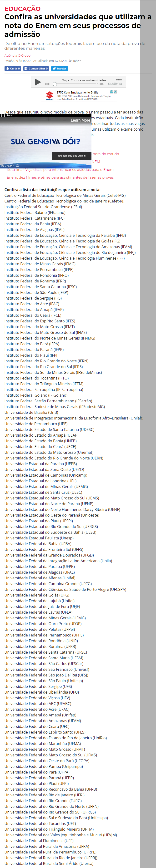The image size is (156, 868).
Task: Click Learn More on the video ad
Action: pyautogui.click(x=80, y=120)
